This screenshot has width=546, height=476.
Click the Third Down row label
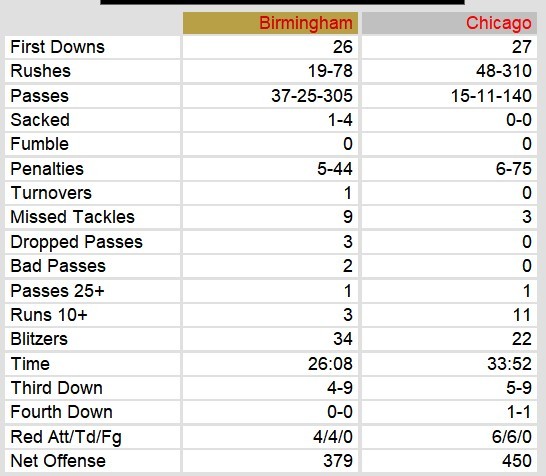click(56, 388)
